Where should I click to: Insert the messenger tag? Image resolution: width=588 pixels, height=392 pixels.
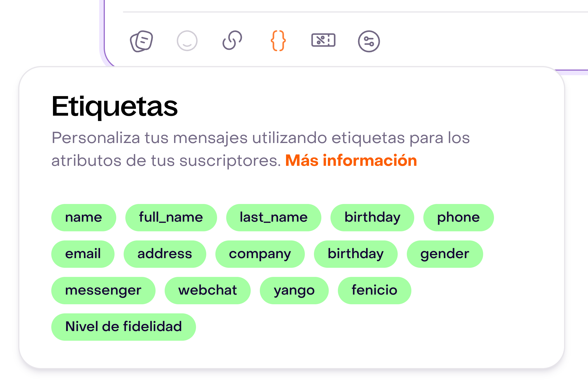103,291
